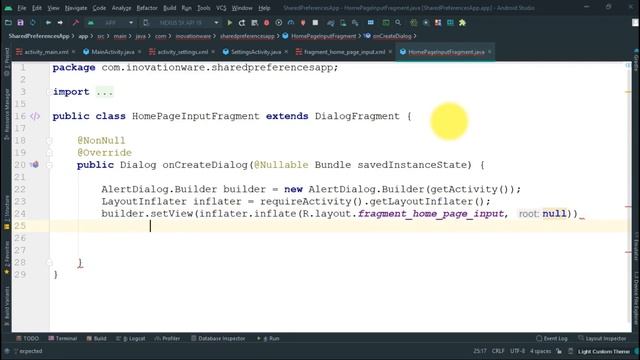Click the Sync/refresh toolbar icon

33,23
